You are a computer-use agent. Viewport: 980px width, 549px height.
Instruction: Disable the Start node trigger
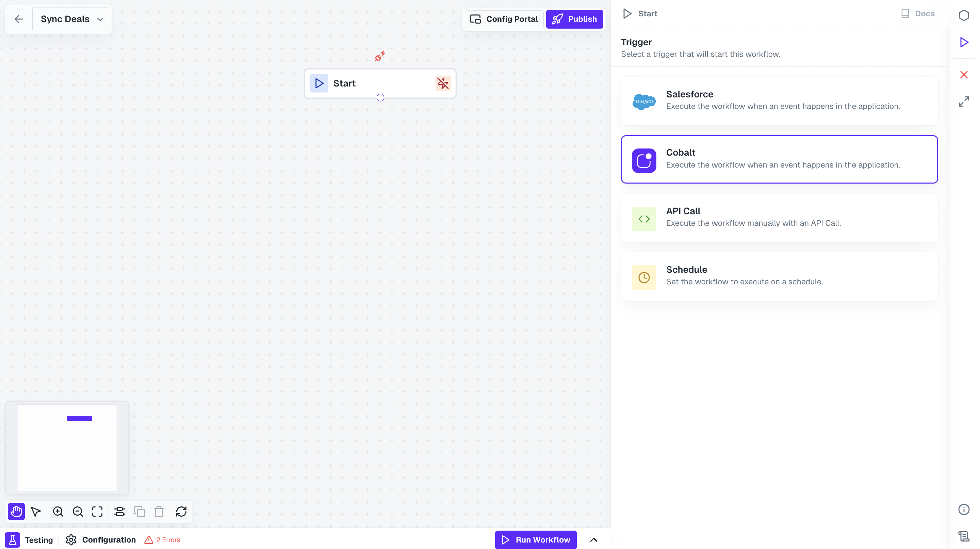coord(442,83)
